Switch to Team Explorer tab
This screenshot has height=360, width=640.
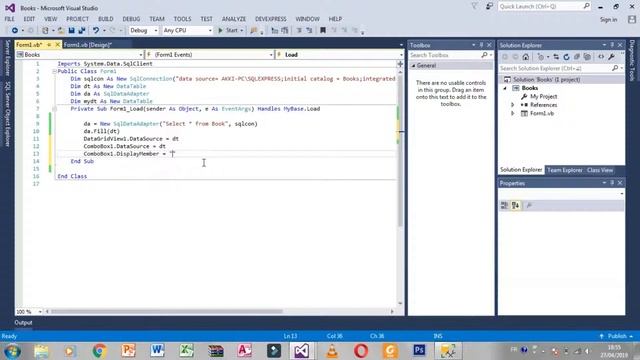click(564, 170)
